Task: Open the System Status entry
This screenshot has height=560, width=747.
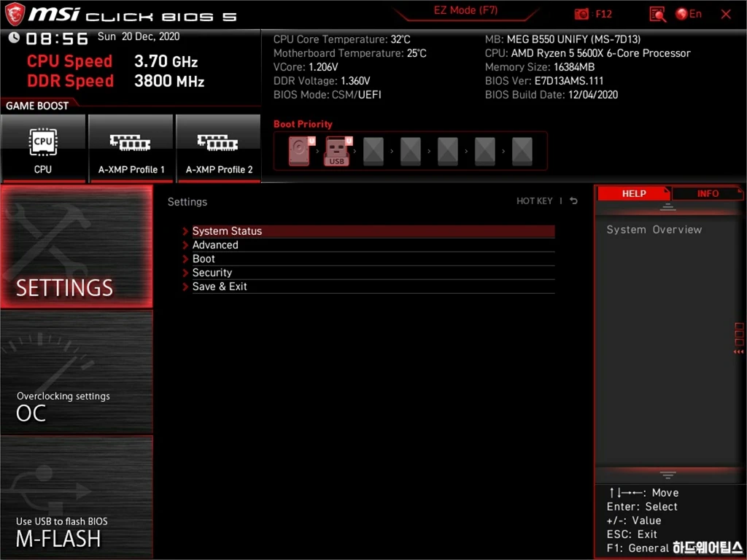Action: [373, 231]
